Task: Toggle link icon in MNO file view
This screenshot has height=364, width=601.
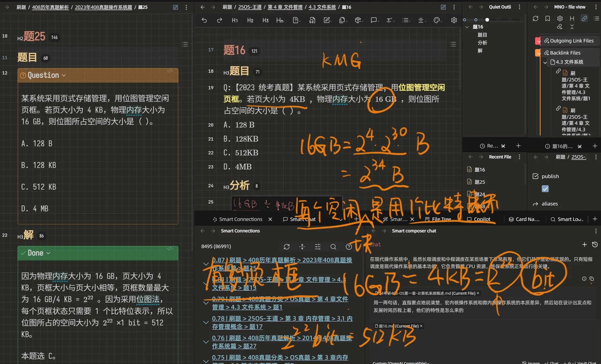Action: (x=584, y=19)
